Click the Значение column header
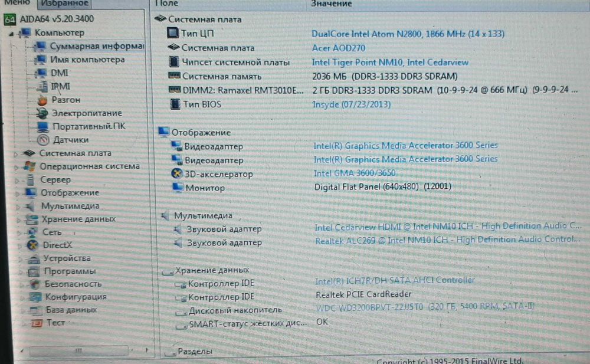The height and width of the screenshot is (364, 590). point(331,4)
